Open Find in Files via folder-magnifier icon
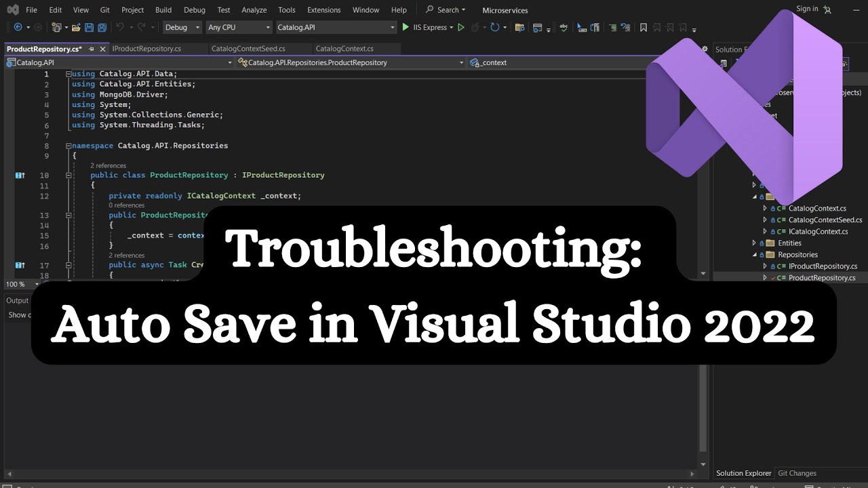This screenshot has width=868, height=488. point(520,27)
